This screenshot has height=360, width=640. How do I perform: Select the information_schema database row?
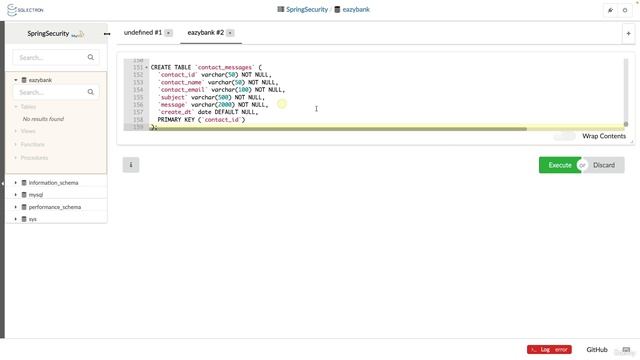point(56,183)
